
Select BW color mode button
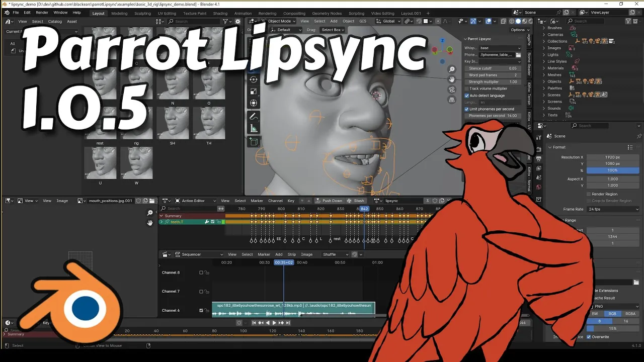point(595,314)
